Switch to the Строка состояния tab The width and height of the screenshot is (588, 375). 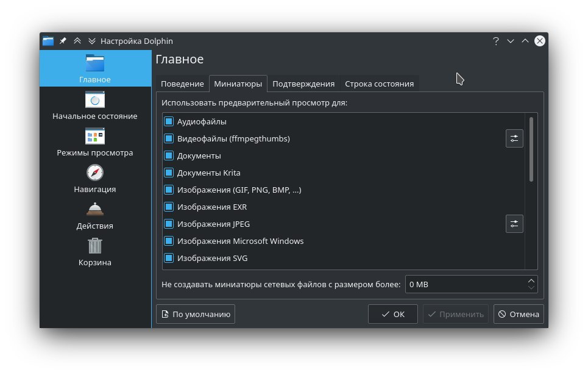click(379, 84)
